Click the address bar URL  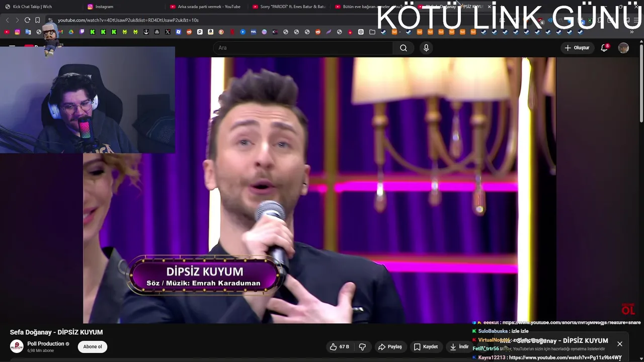pos(128,20)
